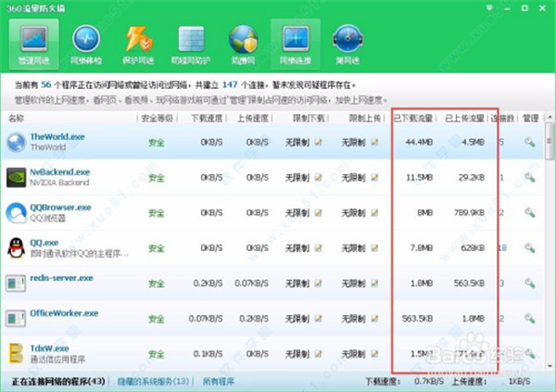Viewport: 556px width, 392px height.
Task: Open manage wrench for QQBrowser.exe
Action: 530,213
